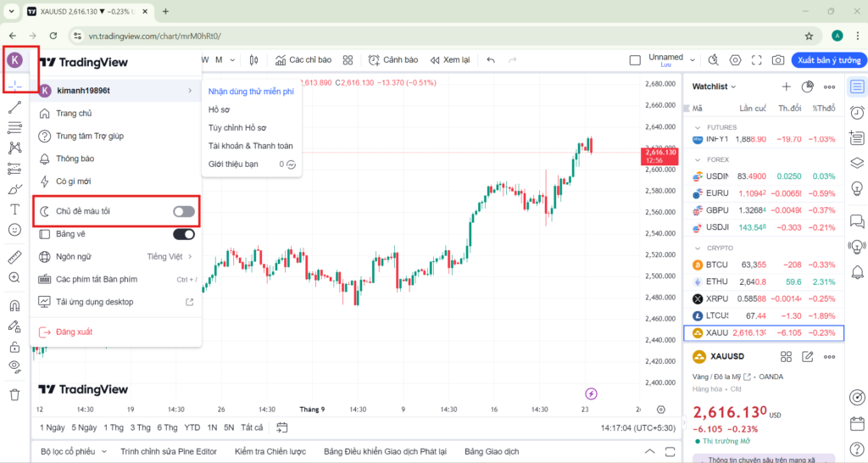Click Đăng xuất to sign out
The image size is (868, 463).
coord(116,332)
